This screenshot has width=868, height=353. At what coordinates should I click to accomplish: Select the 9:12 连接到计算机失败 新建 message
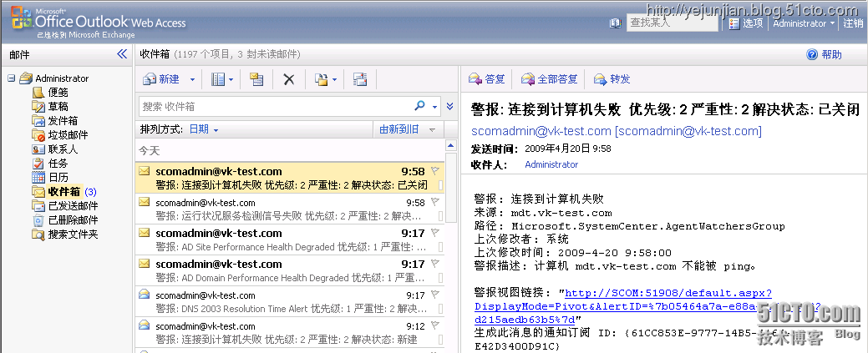click(290, 332)
